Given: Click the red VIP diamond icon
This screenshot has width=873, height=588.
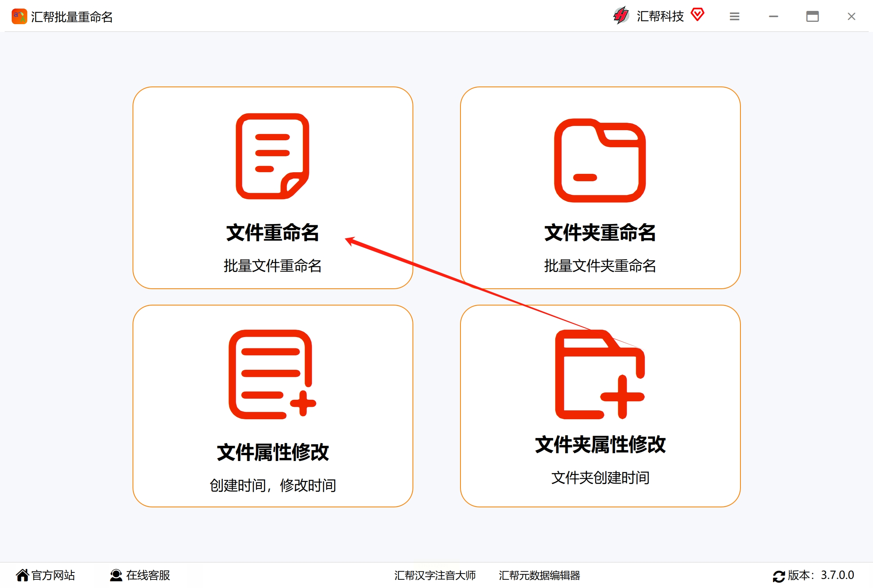Looking at the screenshot, I should (x=697, y=15).
